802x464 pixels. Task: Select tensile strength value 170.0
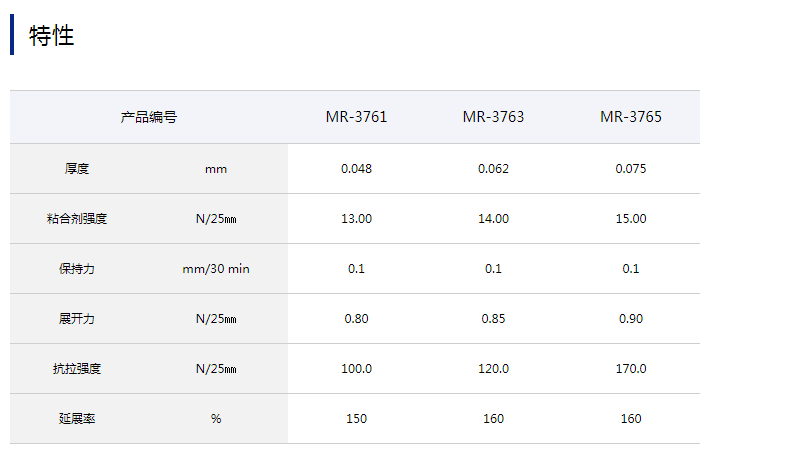(x=631, y=368)
